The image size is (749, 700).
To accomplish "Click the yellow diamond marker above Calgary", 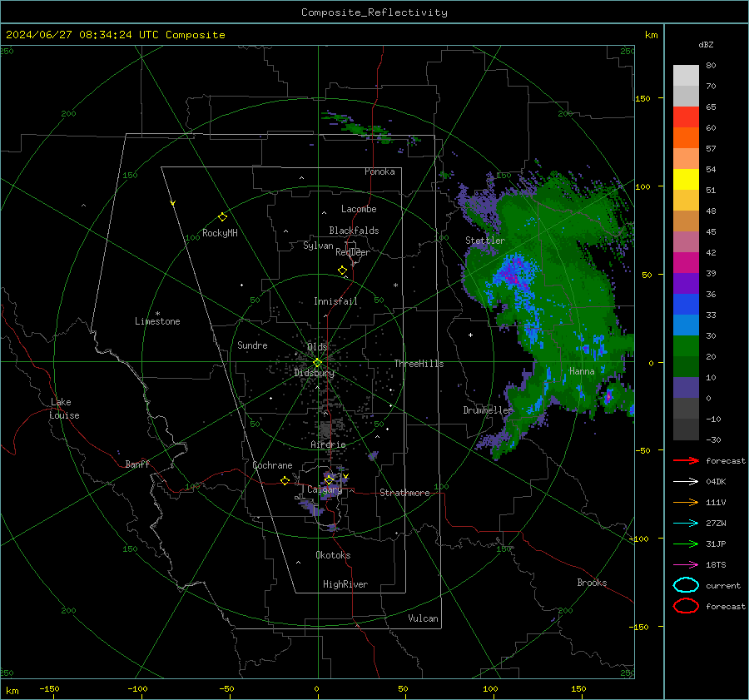I will [x=329, y=479].
